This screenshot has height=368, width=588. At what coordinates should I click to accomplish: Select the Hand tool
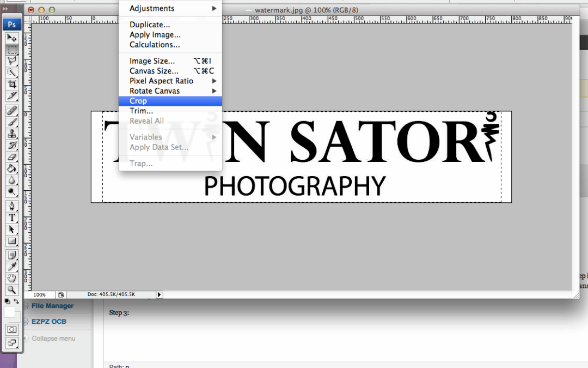(x=12, y=278)
